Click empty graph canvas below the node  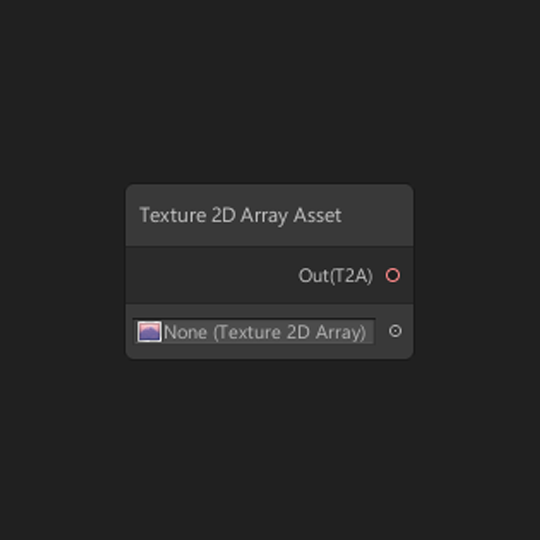point(270,448)
